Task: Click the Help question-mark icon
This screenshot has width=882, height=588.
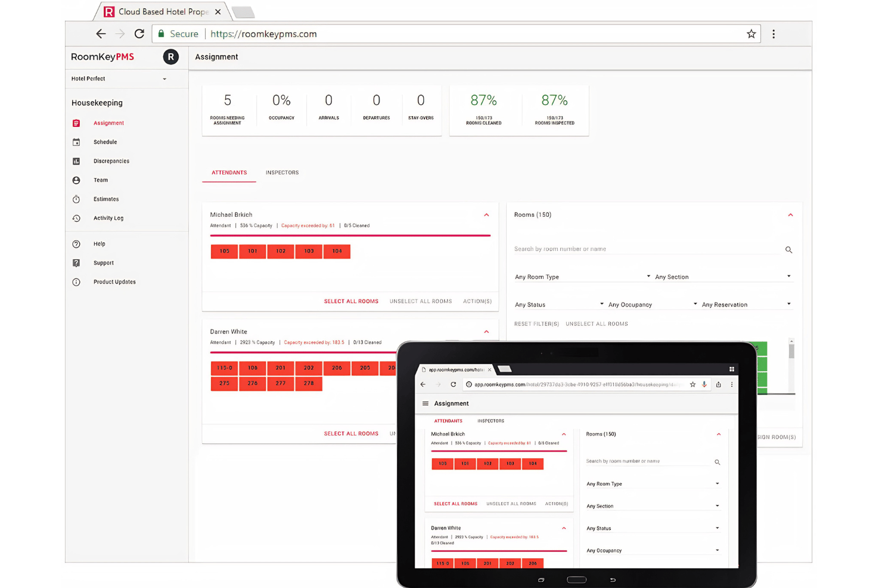Action: [76, 244]
